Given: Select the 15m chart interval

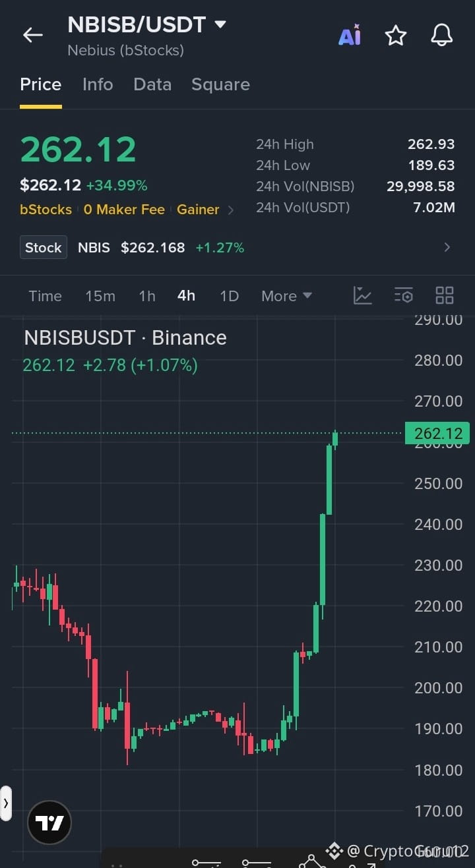Looking at the screenshot, I should tap(100, 296).
